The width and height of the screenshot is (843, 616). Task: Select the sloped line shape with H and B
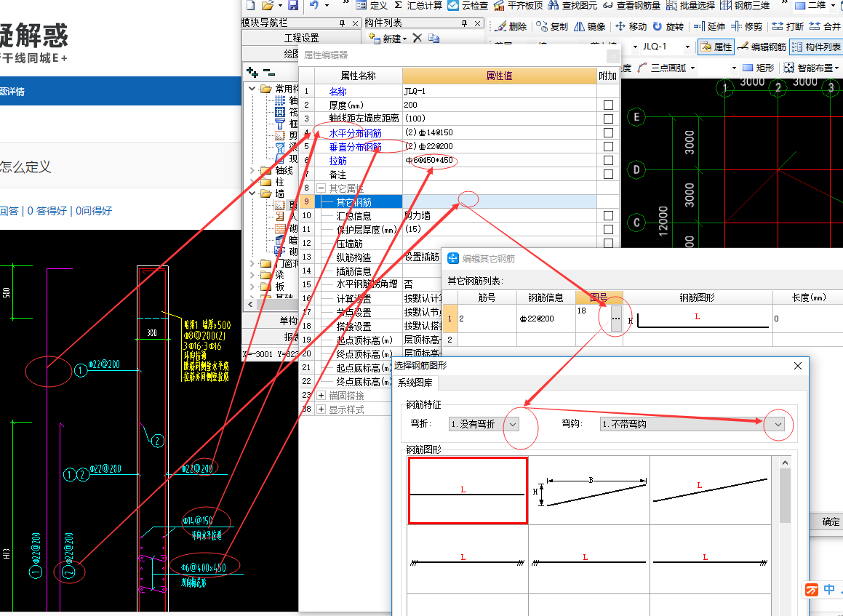pyautogui.click(x=589, y=490)
